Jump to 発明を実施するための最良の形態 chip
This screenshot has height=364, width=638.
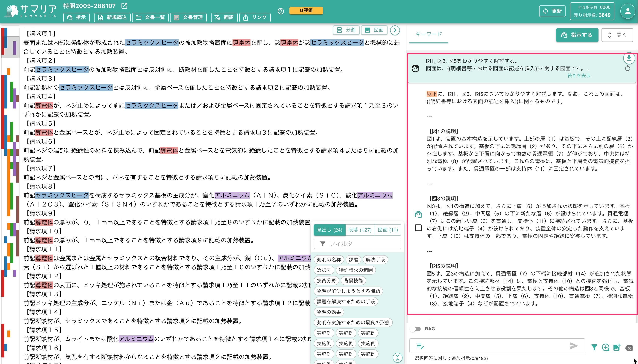click(353, 323)
